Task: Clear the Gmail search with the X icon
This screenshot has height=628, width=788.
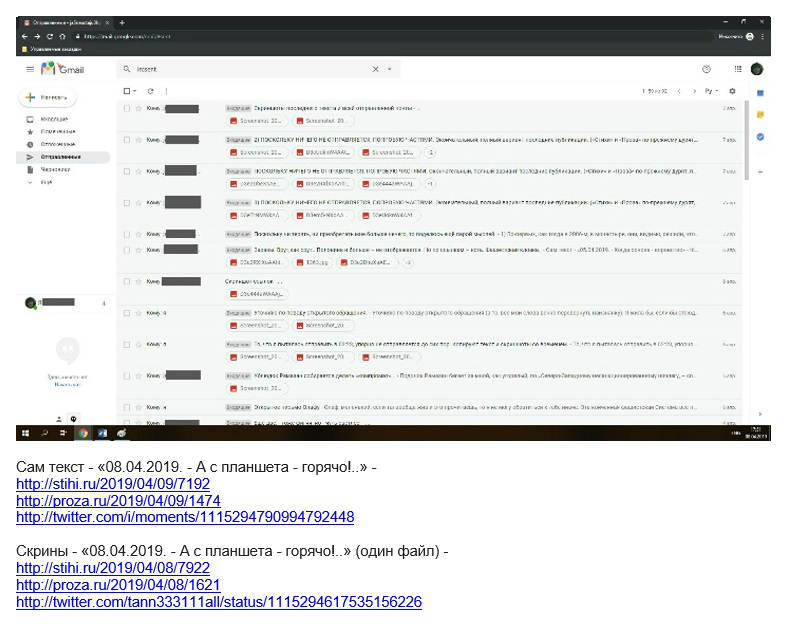Action: tap(375, 69)
